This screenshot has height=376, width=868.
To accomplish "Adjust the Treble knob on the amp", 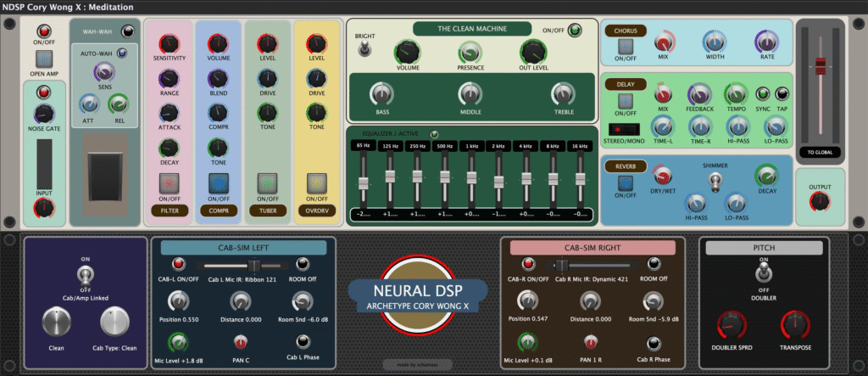I will 563,94.
